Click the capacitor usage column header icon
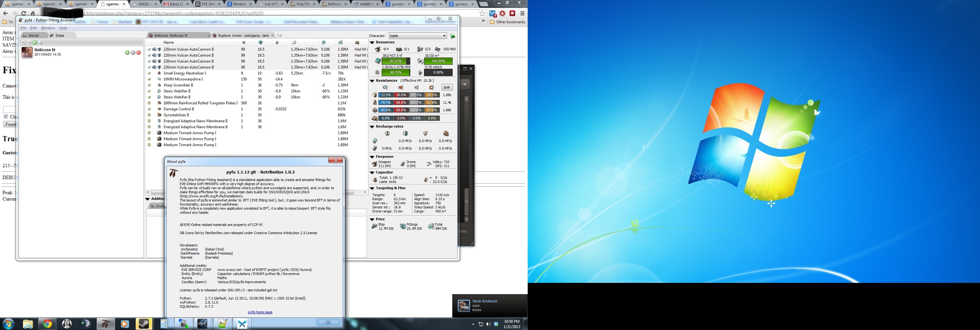This screenshot has height=330, width=980. click(277, 43)
